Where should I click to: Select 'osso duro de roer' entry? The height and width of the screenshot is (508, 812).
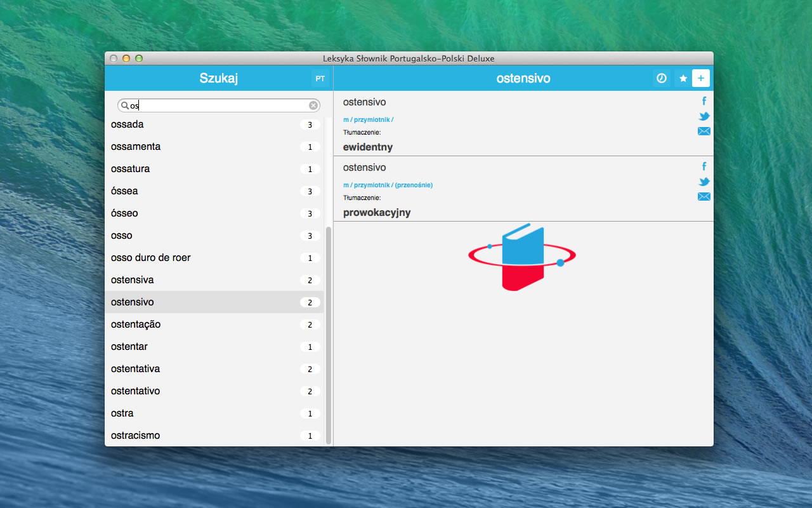pyautogui.click(x=214, y=258)
